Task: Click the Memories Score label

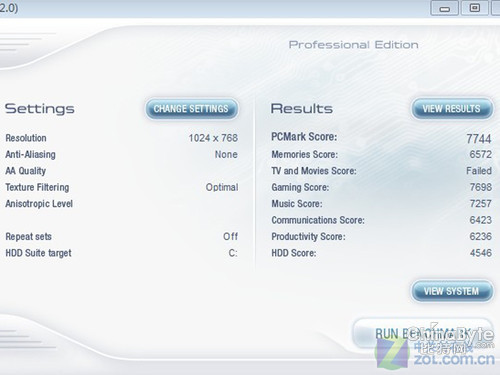Action: [304, 154]
